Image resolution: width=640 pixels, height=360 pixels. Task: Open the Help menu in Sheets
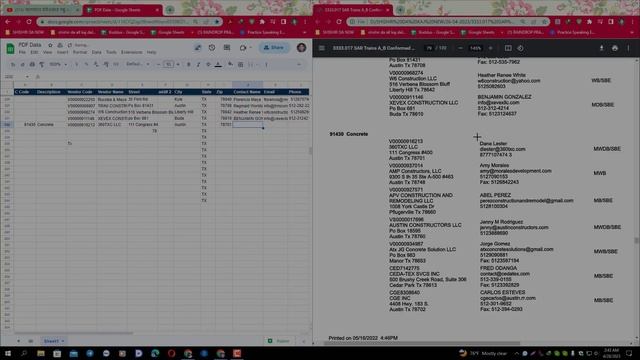pyautogui.click(x=151, y=53)
